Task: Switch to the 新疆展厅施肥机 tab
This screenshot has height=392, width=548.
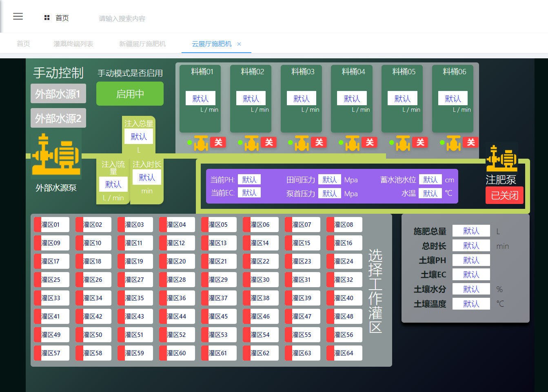Action: 142,44
